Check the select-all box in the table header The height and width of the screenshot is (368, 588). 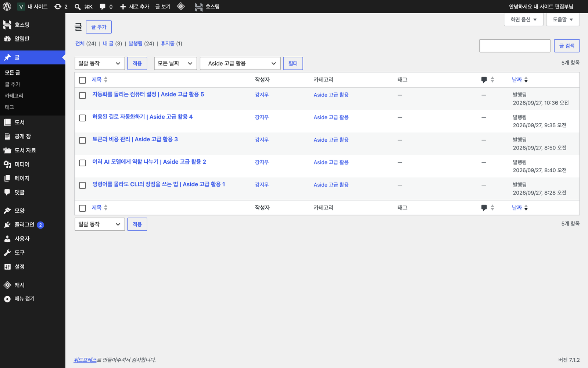coord(82,80)
